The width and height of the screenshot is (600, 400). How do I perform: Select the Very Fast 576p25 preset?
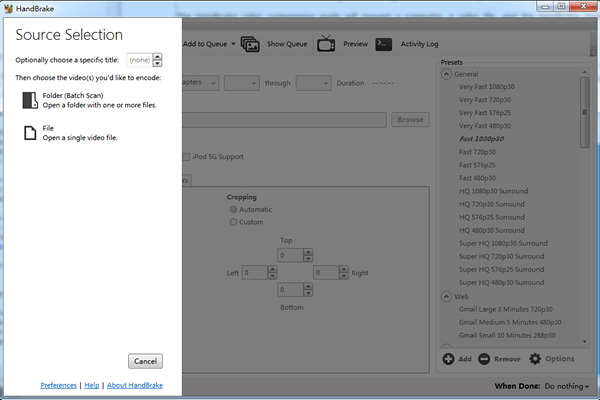click(x=485, y=113)
